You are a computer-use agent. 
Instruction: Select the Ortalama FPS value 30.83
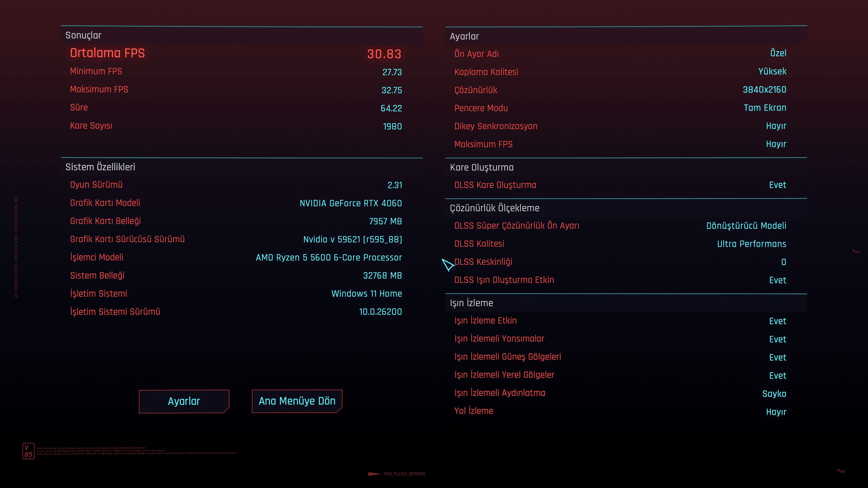coord(384,54)
